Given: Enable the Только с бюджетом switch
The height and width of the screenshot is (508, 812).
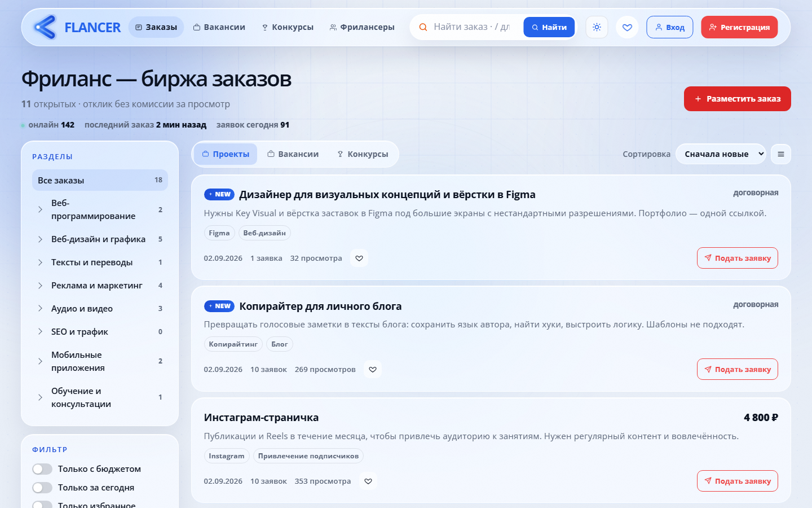Looking at the screenshot, I should [42, 469].
